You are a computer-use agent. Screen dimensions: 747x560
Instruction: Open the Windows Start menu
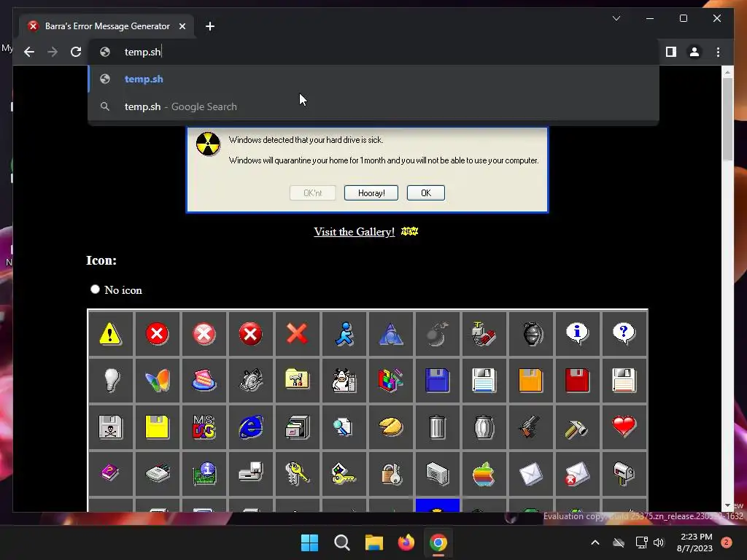point(309,542)
